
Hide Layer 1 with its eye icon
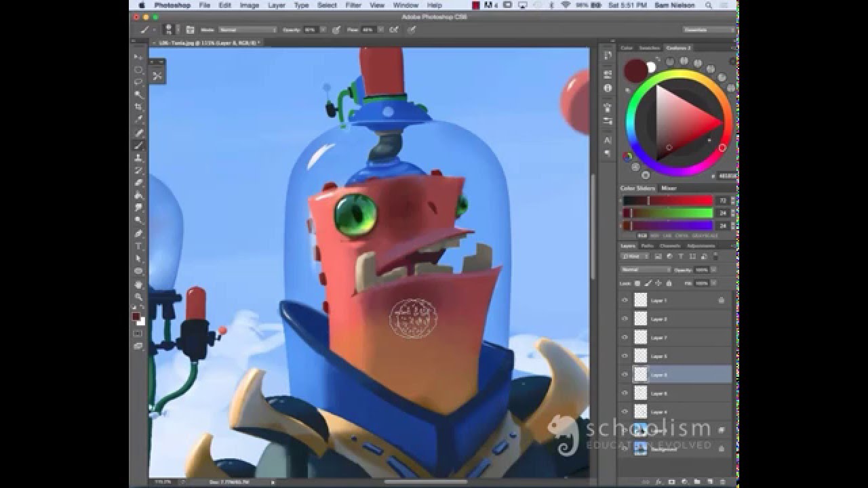tap(625, 300)
